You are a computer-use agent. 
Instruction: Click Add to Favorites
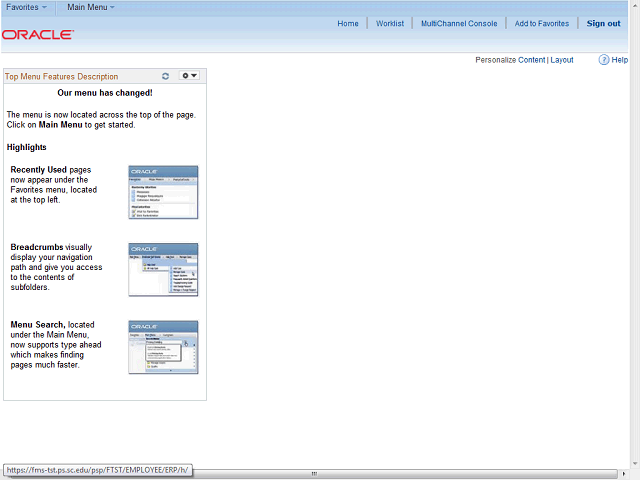click(542, 24)
